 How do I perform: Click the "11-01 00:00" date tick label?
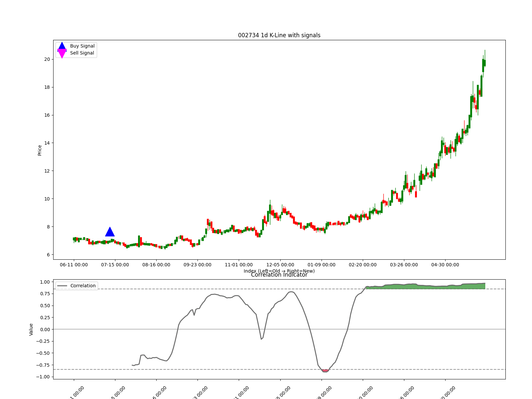[x=239, y=265]
